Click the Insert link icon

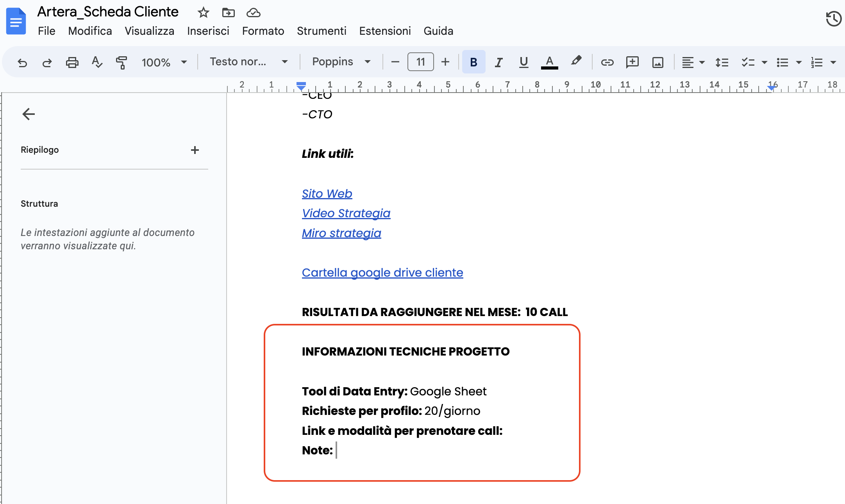click(x=607, y=62)
